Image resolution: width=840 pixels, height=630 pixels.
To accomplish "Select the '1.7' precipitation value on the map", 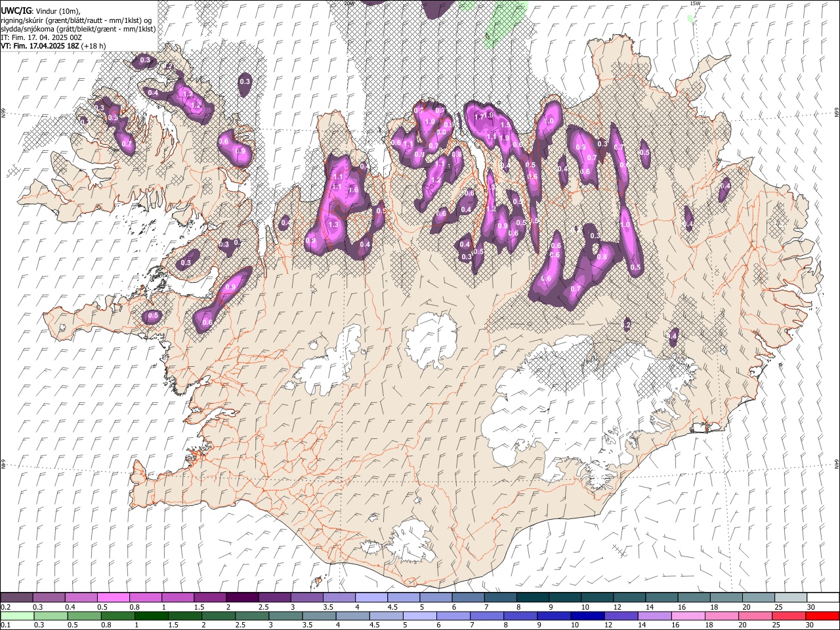I will 479,116.
